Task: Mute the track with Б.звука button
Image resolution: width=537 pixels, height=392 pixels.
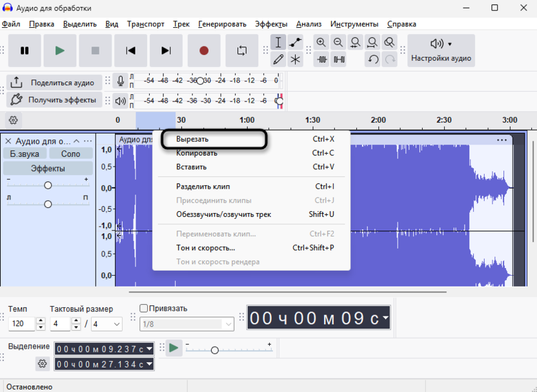Action: [23, 153]
